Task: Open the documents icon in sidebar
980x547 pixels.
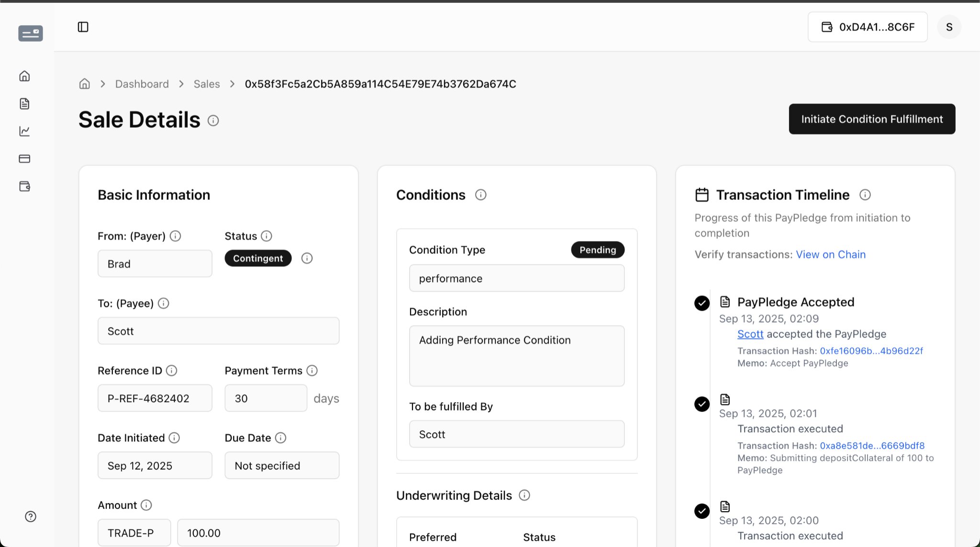Action: [x=24, y=104]
